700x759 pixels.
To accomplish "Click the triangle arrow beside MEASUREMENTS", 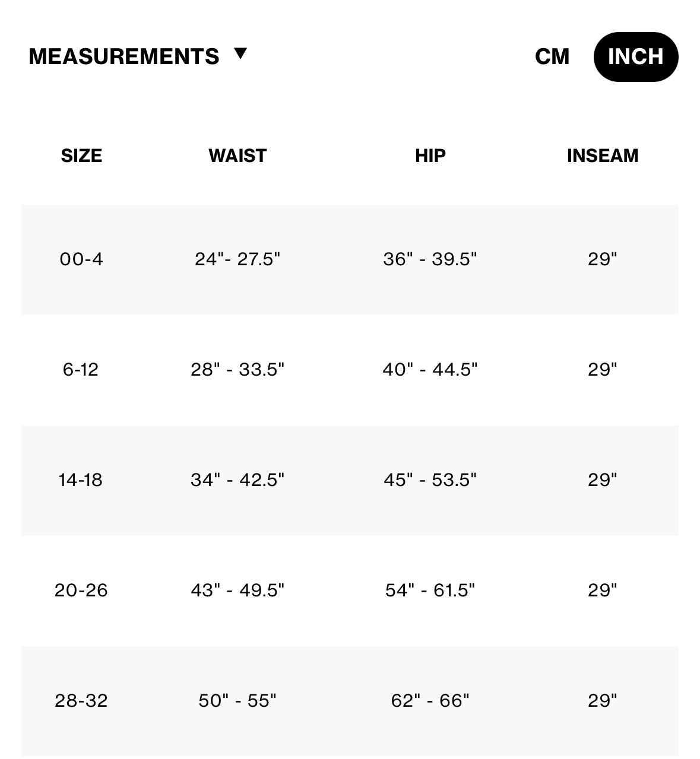I will coord(240,54).
